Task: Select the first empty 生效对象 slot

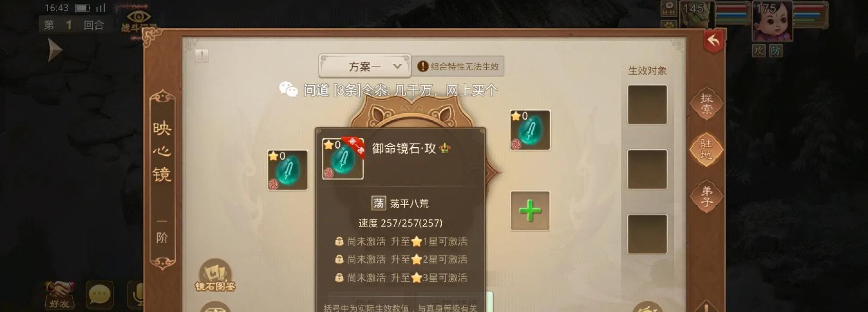Action: point(647,104)
